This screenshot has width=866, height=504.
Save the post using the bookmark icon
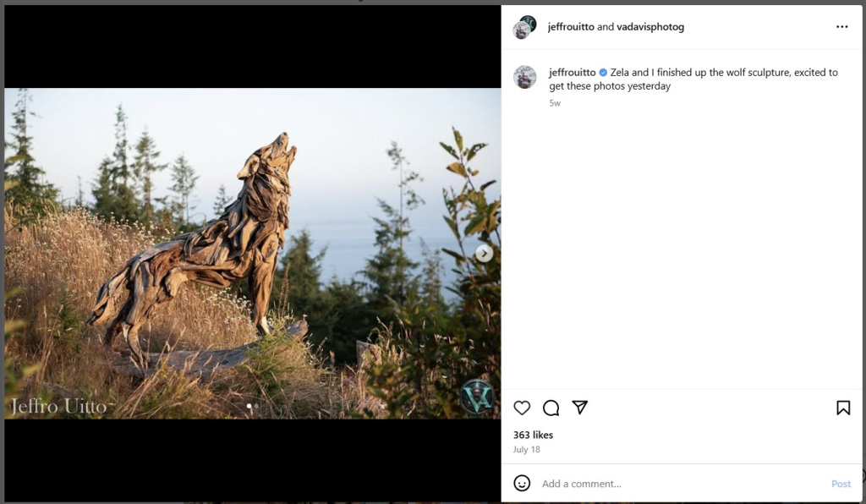(x=843, y=408)
